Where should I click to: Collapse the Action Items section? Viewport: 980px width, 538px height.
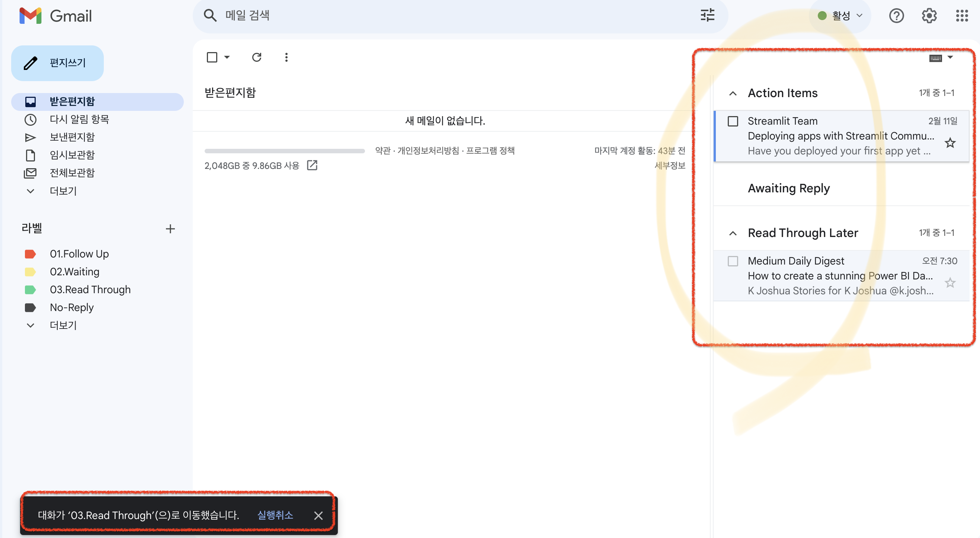(732, 93)
